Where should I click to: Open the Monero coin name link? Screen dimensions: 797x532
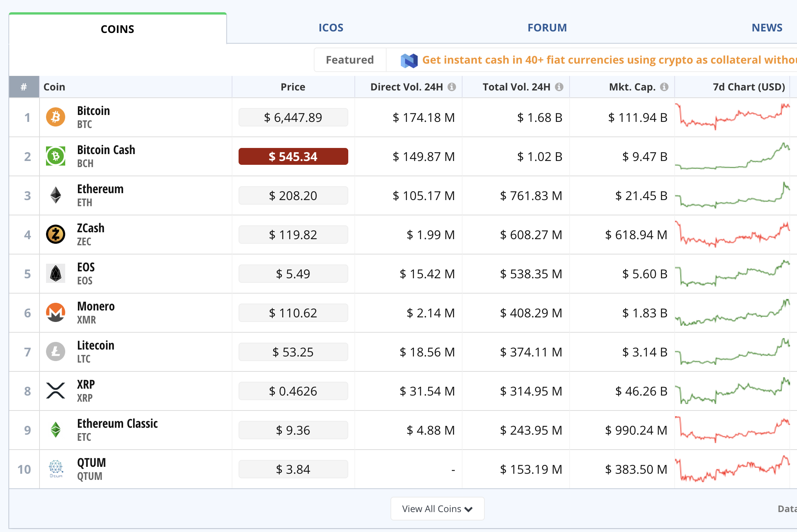96,306
